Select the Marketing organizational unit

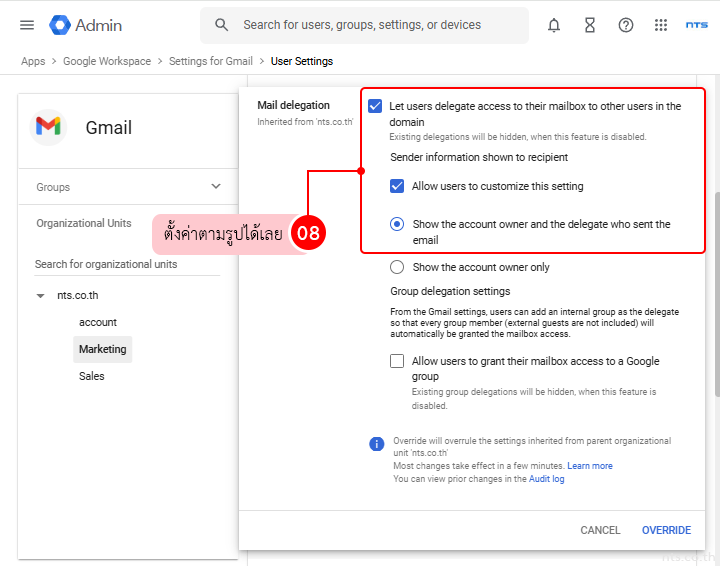click(102, 349)
